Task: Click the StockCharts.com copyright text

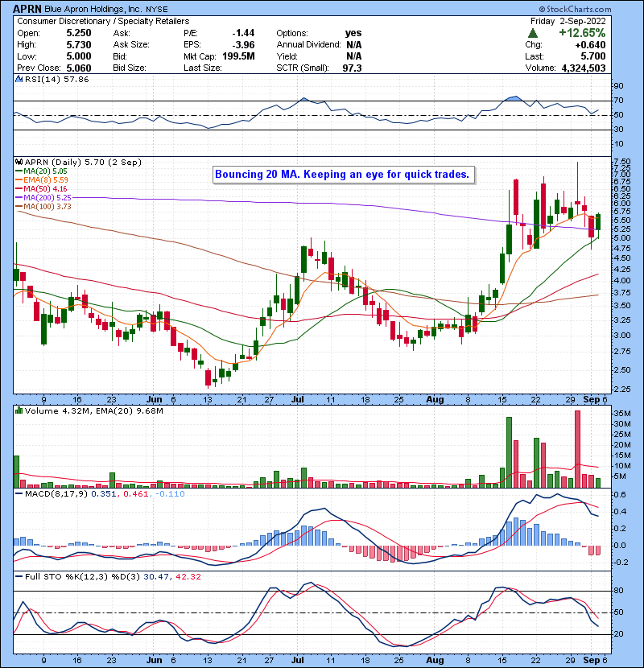Action: (575, 9)
